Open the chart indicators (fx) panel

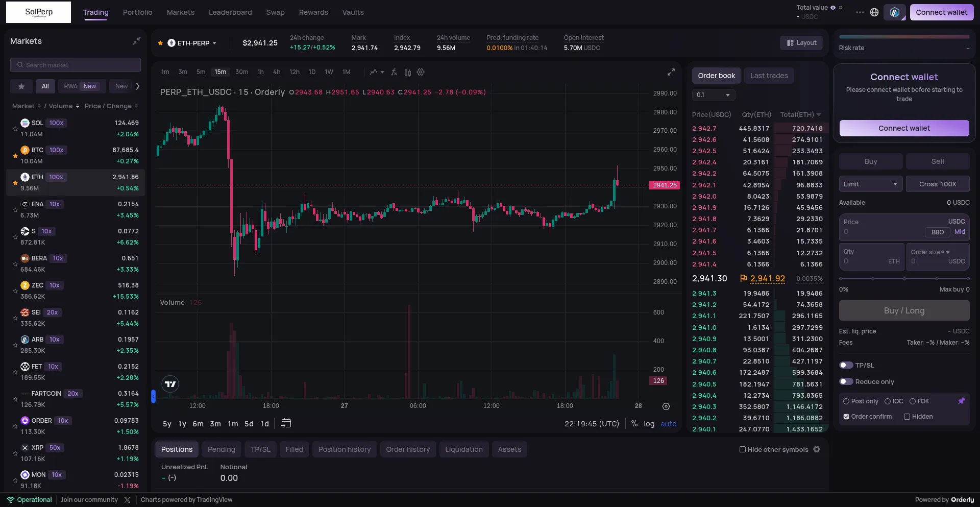pyautogui.click(x=394, y=72)
